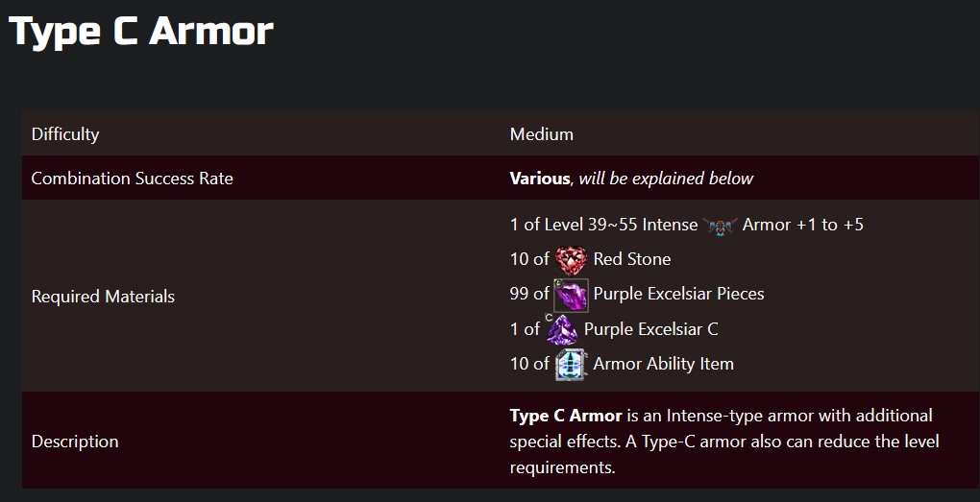Select the Purple Excelsiar Pieces icon

(571, 295)
